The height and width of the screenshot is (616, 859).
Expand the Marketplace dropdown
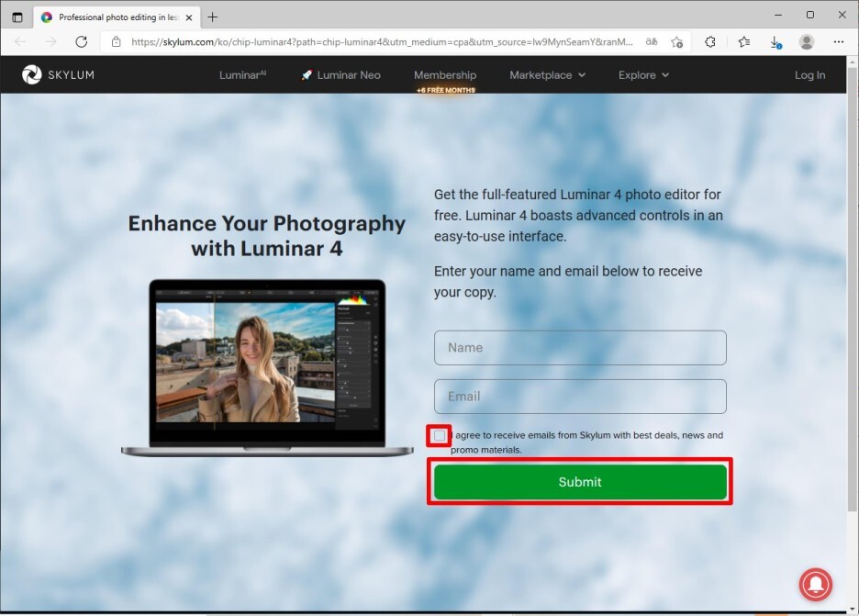tap(547, 75)
